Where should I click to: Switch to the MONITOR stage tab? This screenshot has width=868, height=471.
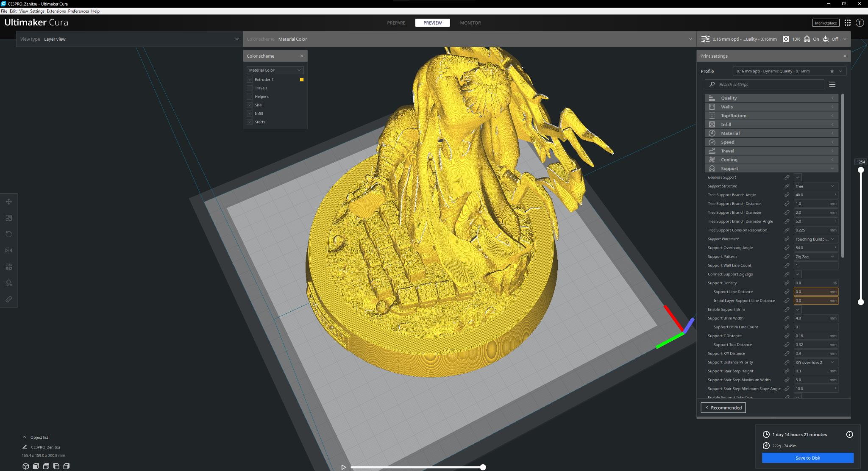coord(470,23)
